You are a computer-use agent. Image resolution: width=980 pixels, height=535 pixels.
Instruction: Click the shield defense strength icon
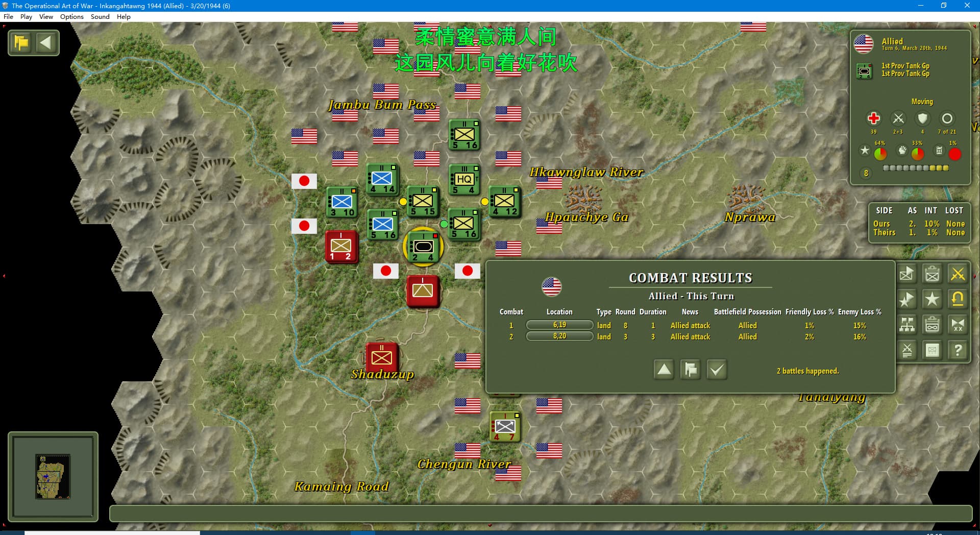tap(922, 118)
